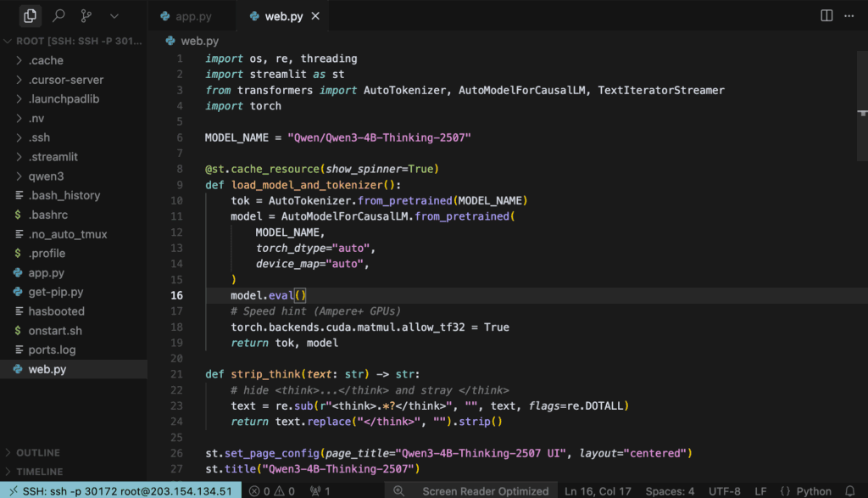The image size is (868, 498).
Task: Expand the TIMELINE section
Action: pyautogui.click(x=74, y=472)
